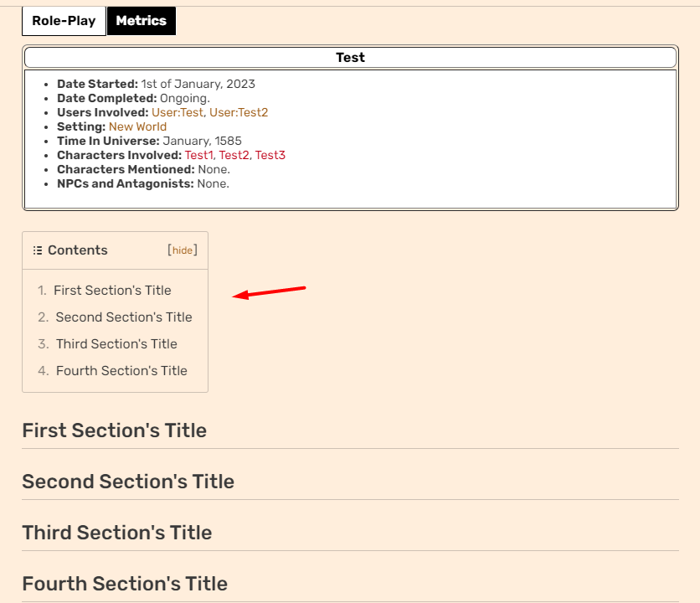
Task: Click the Second Section's Title heading
Action: click(128, 482)
